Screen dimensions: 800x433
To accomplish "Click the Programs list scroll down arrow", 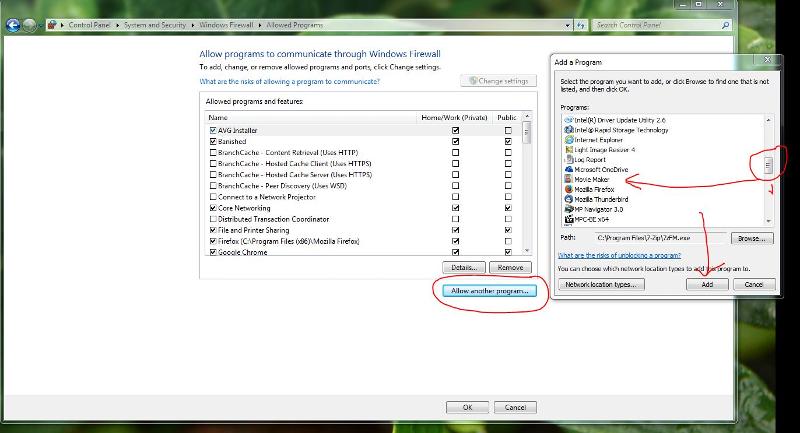I will 768,221.
